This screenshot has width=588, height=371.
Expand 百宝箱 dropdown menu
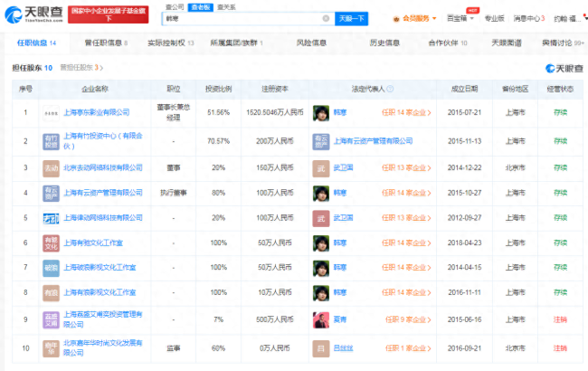460,18
